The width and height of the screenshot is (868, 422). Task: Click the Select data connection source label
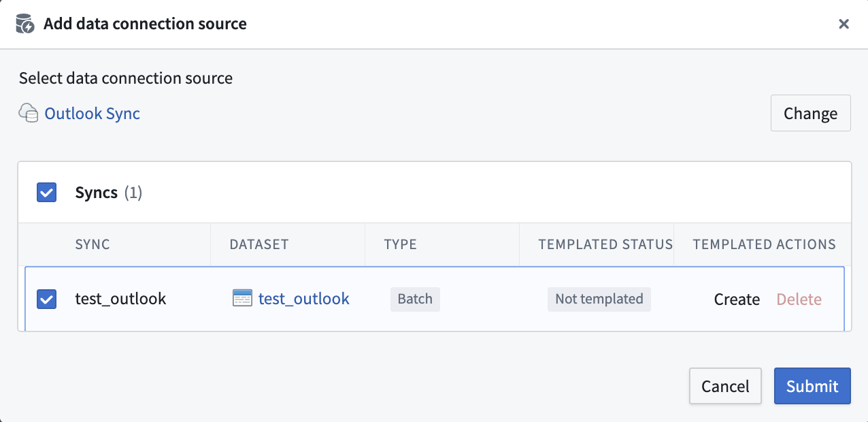126,78
